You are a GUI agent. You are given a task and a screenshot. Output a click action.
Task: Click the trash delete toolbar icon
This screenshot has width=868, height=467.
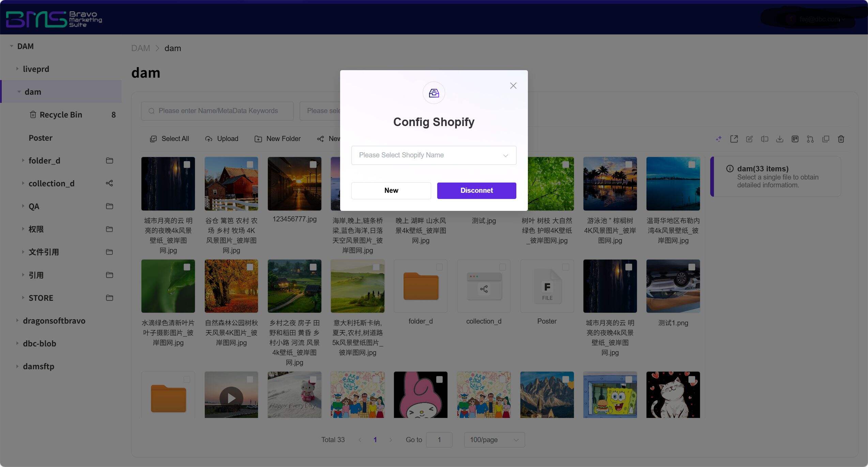click(841, 139)
